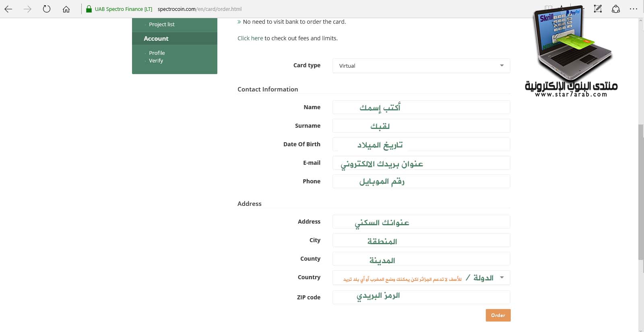Focus the Surname input field
The width and height of the screenshot is (644, 332).
[421, 126]
